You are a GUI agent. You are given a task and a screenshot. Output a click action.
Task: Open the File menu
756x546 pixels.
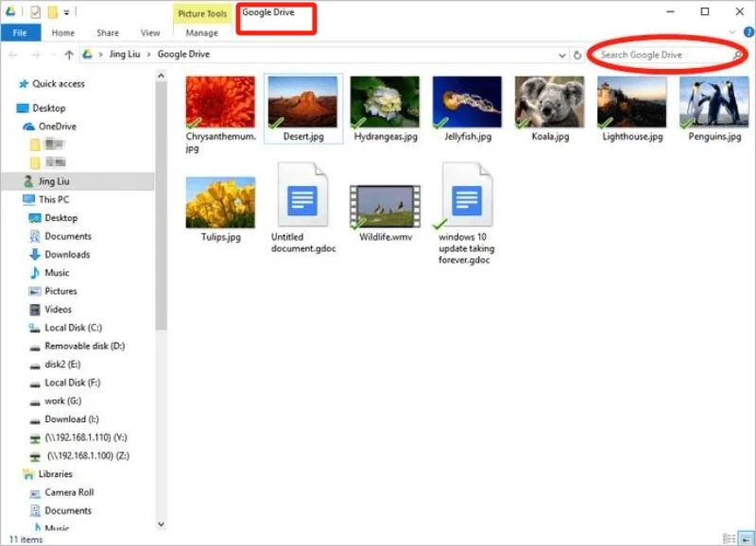tap(20, 32)
